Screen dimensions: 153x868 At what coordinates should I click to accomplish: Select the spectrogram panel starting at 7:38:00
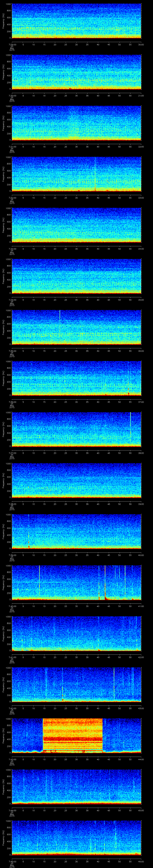(76, 480)
